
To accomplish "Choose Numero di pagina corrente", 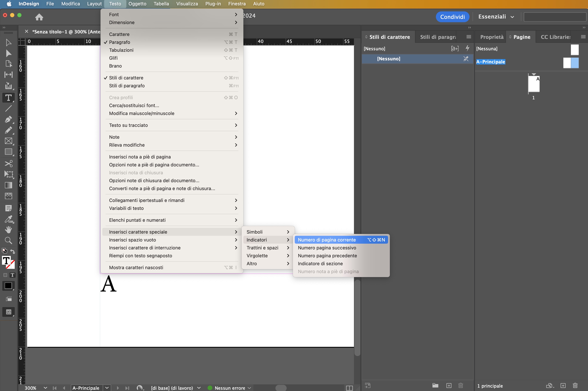I will click(341, 240).
